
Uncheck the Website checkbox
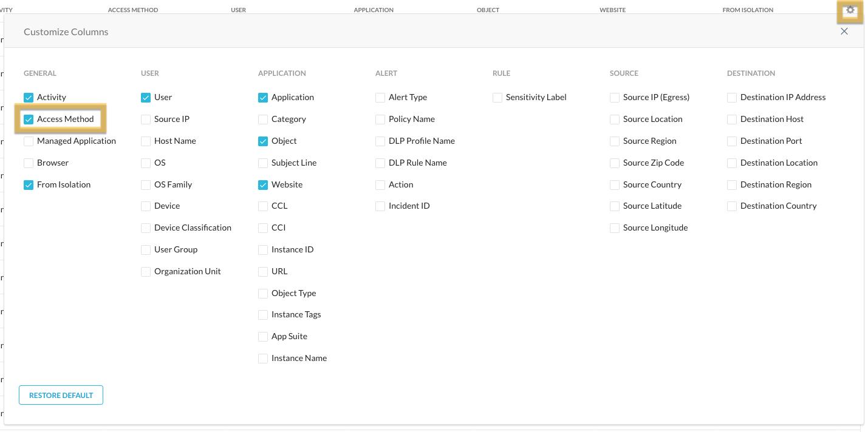click(x=263, y=185)
